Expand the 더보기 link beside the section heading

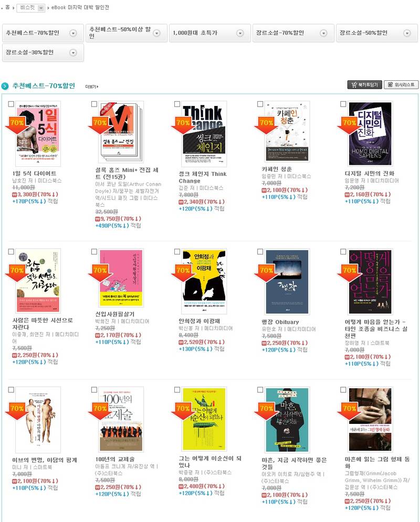click(91, 87)
